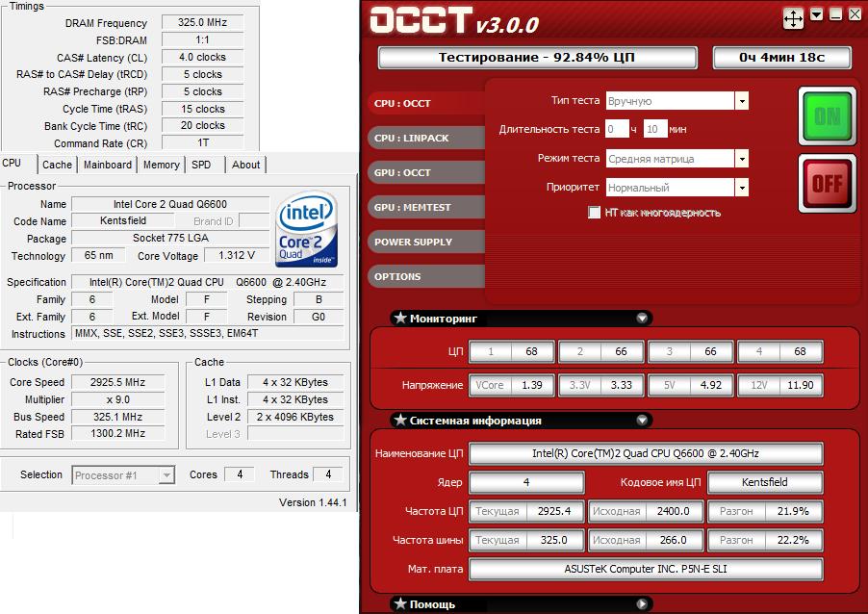Viewport: 868px width, 614px height.
Task: Switch to the CPU : LINPACK tab
Action: (412, 138)
